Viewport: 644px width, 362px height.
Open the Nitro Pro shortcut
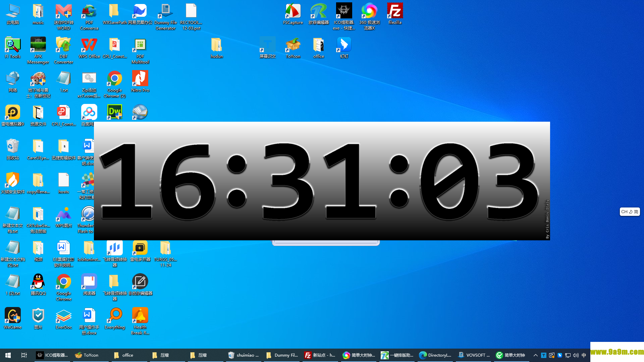click(x=140, y=82)
